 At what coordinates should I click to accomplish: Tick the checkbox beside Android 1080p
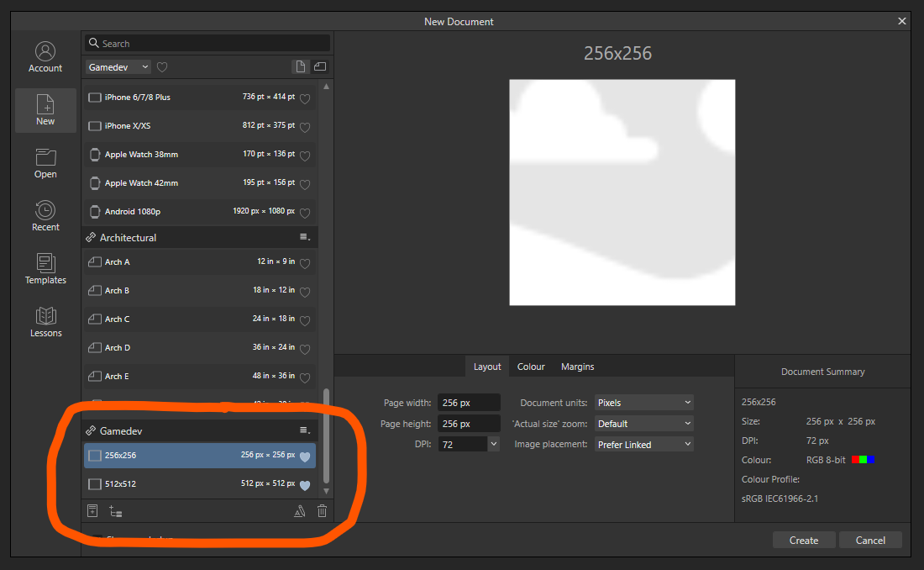pyautogui.click(x=95, y=212)
